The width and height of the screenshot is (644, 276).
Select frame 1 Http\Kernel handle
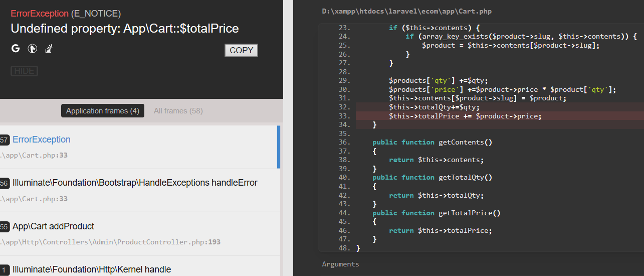point(139,266)
